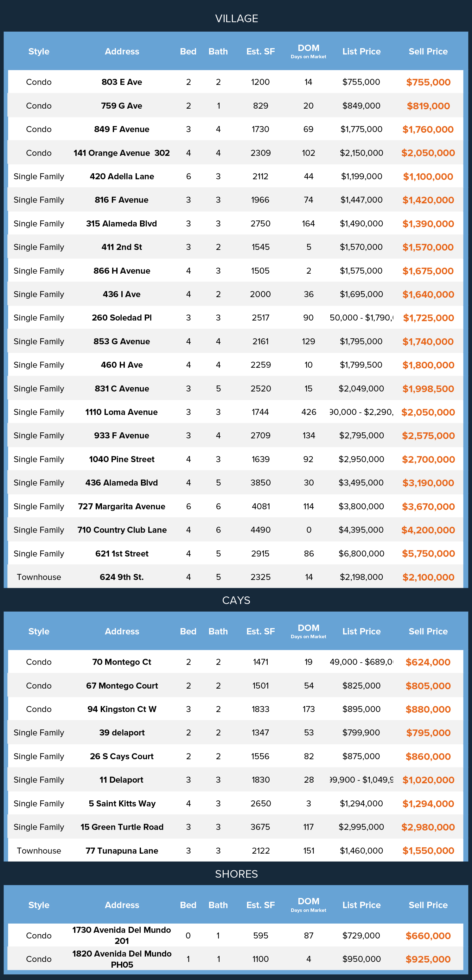Open the 70 Montego Ct listing
This screenshot has height=980, width=472.
click(122, 662)
